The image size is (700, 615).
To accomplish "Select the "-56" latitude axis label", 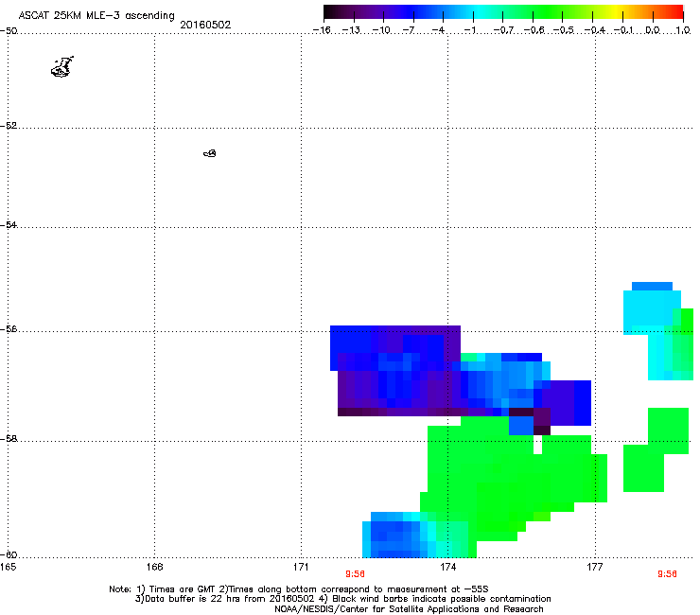I will tap(9, 328).
